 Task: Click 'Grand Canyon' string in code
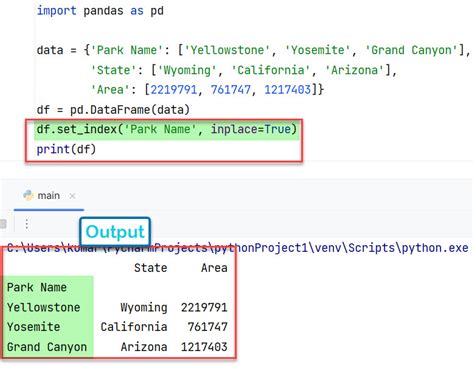(411, 50)
